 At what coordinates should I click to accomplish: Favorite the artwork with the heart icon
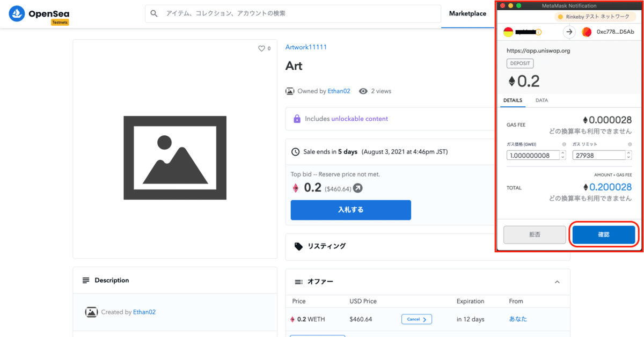pos(262,48)
